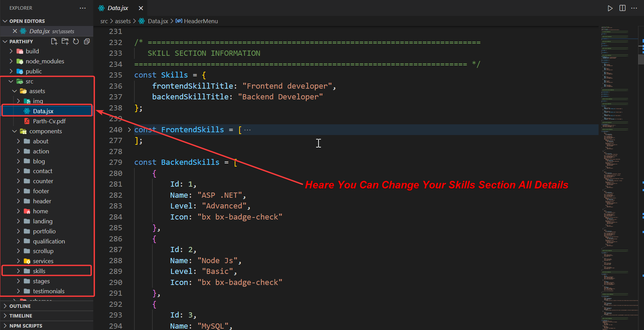Split the editor to the right
The height and width of the screenshot is (330, 644).
622,8
